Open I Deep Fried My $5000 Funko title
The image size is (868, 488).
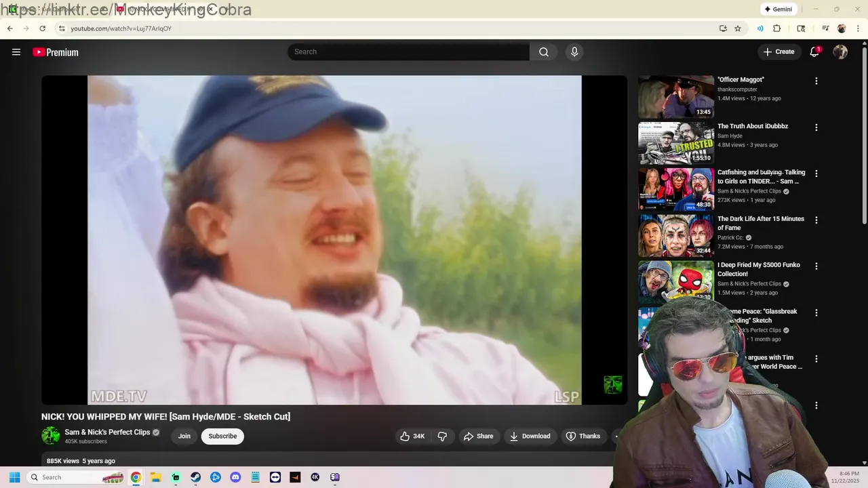[759, 269]
